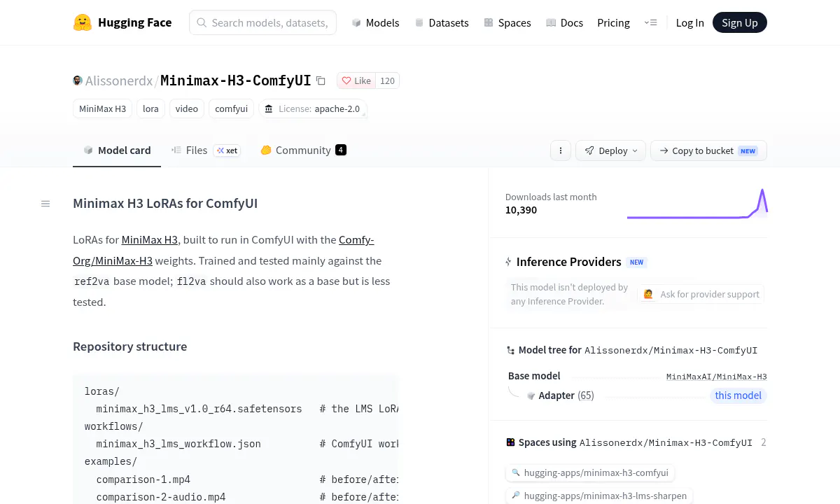Screen dimensions: 840x504
Task: Click 'minimax_h3_lms_v1.0_r64.safetensors' in code block
Action: pos(199,409)
